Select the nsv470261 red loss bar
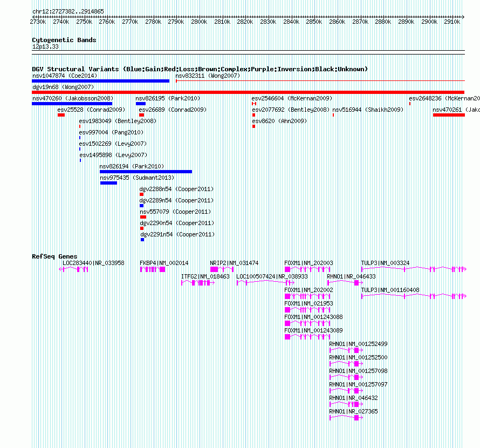Viewport: 480px width, 448px height. point(449,115)
